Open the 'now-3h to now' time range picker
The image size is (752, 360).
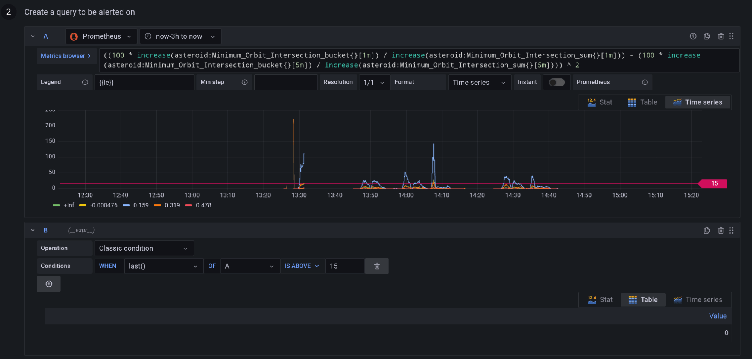[180, 36]
